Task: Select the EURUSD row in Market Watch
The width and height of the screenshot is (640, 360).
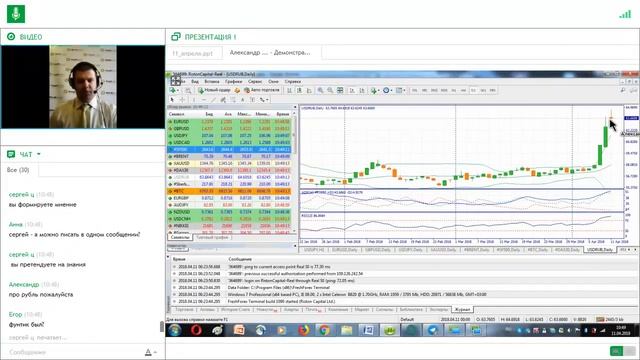Action: pos(230,122)
